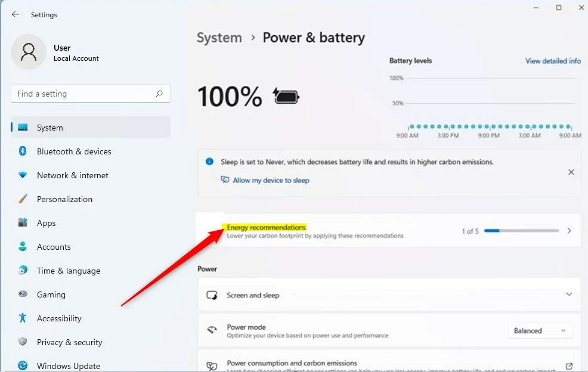
Task: Select Apps in the sidebar
Action: (46, 223)
